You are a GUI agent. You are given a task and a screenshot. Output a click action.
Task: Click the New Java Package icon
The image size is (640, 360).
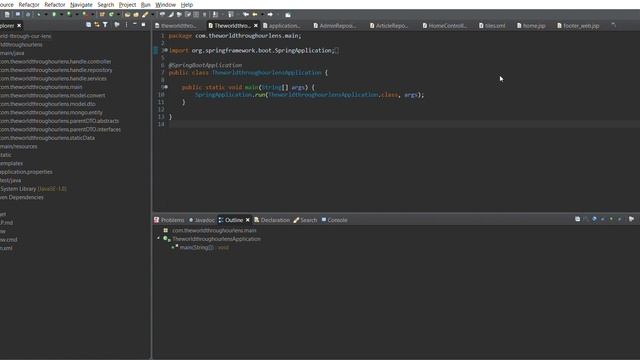pyautogui.click(x=102, y=14)
